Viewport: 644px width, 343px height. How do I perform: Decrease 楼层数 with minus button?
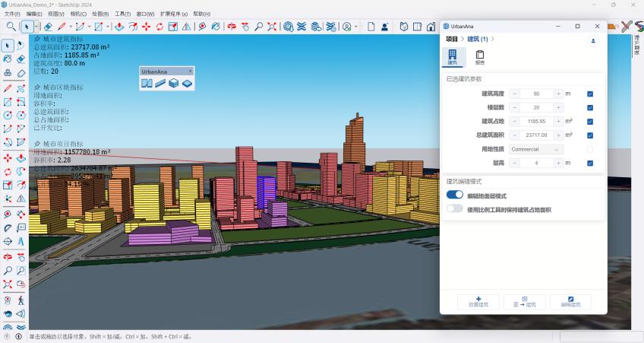515,108
